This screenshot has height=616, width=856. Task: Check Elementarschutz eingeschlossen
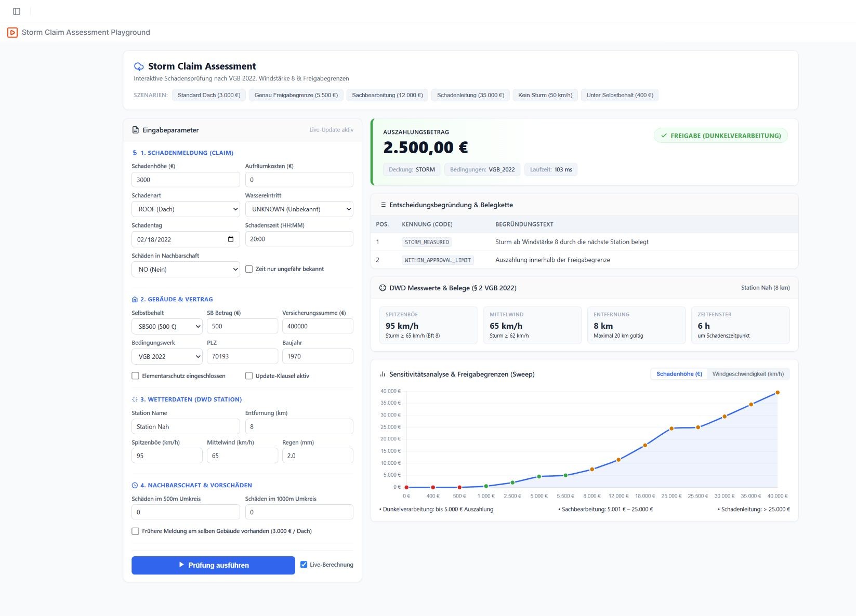coord(135,376)
